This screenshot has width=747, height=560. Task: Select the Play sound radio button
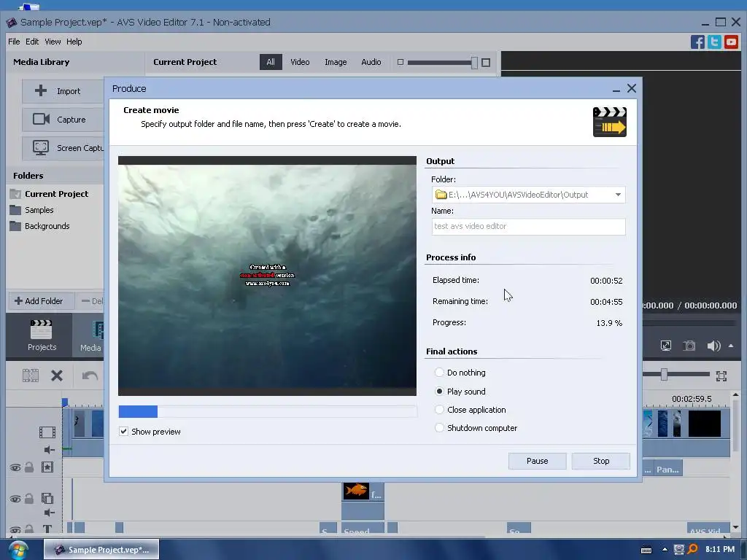(439, 392)
